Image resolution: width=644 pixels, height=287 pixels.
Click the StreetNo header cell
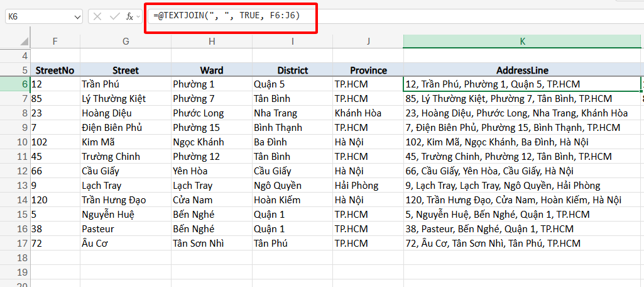coord(55,70)
